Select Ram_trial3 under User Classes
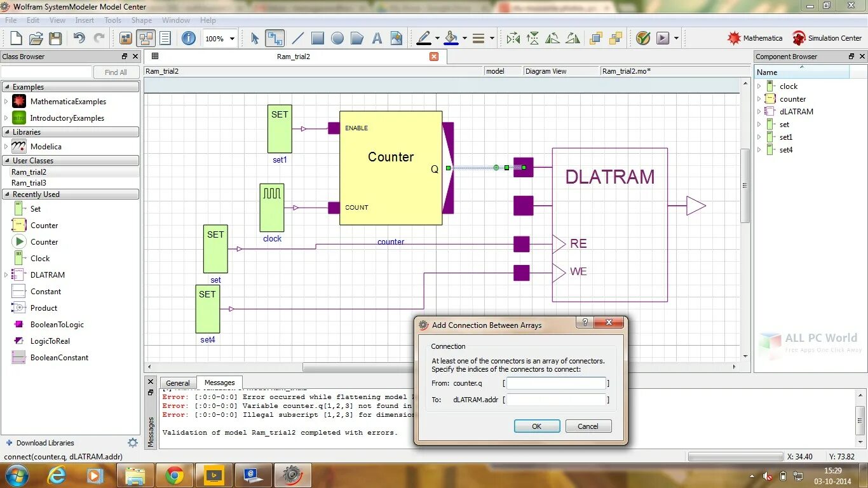 29,183
